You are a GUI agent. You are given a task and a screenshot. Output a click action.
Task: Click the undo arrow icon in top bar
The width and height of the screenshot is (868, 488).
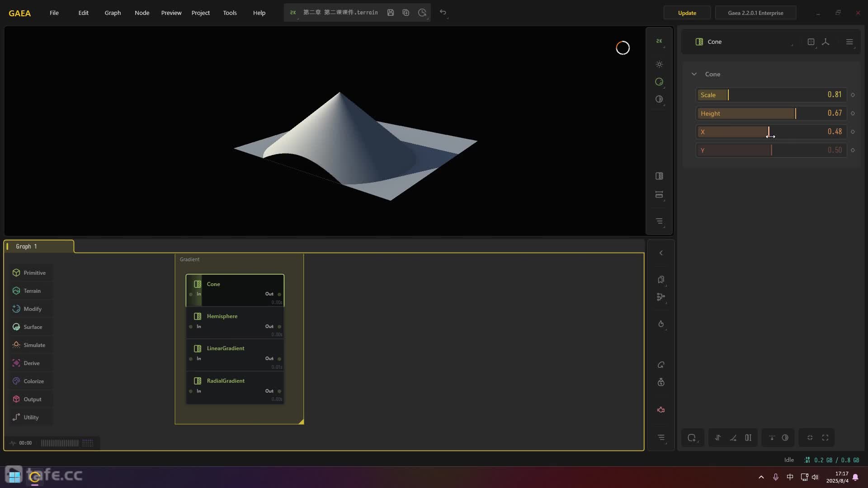point(443,13)
